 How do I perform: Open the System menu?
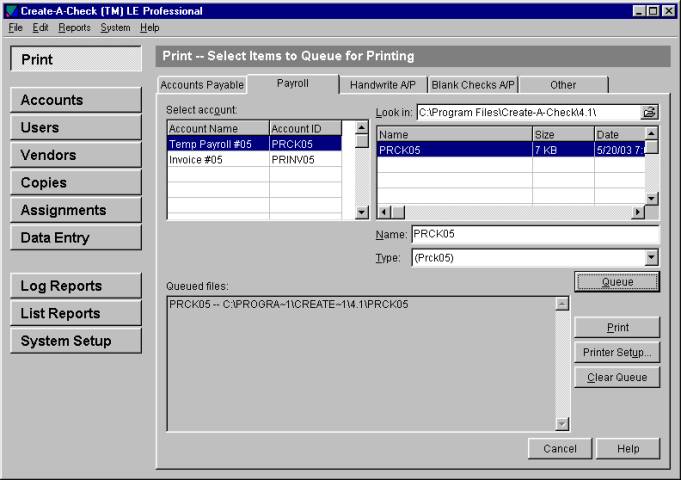115,28
